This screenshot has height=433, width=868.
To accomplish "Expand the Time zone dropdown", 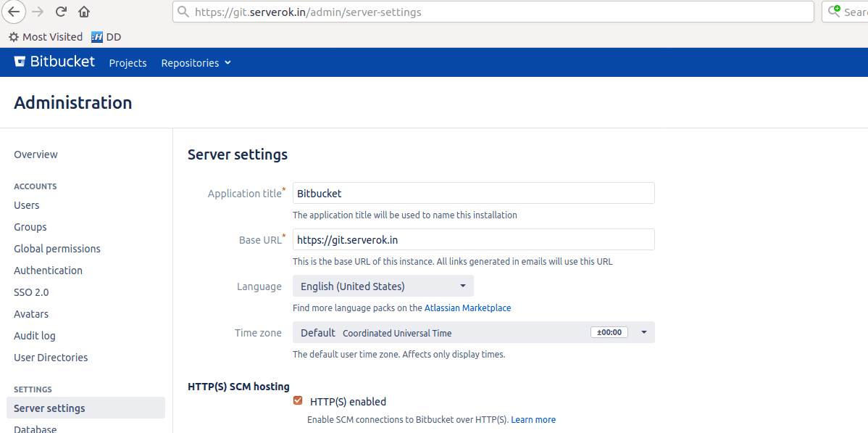I will pos(643,332).
